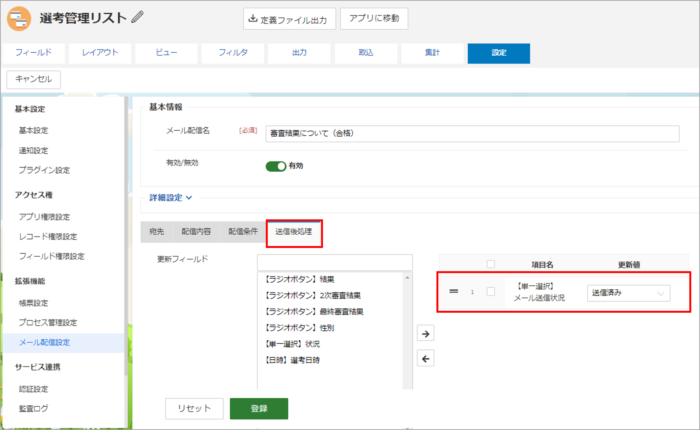
Task: Select the 送信後処理 sub-tab
Action: (x=294, y=232)
